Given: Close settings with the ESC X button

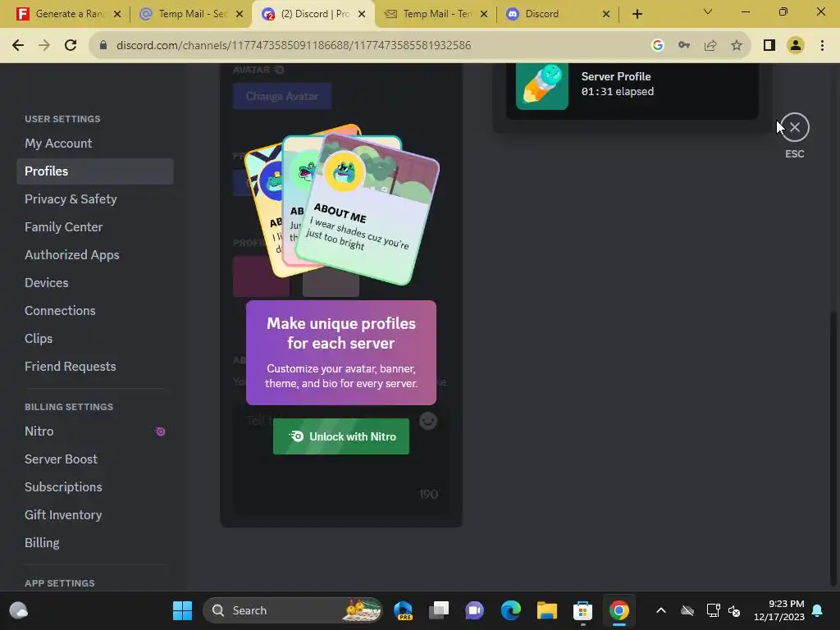Looking at the screenshot, I should coord(794,127).
